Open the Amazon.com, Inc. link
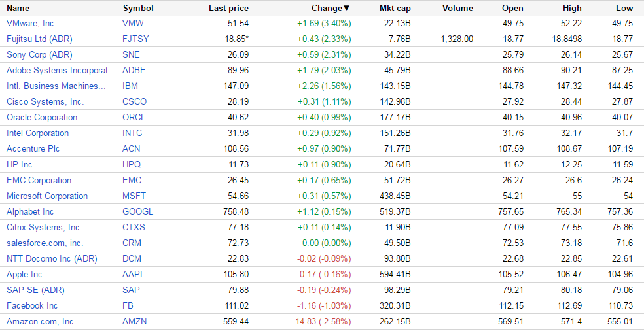 click(x=41, y=321)
